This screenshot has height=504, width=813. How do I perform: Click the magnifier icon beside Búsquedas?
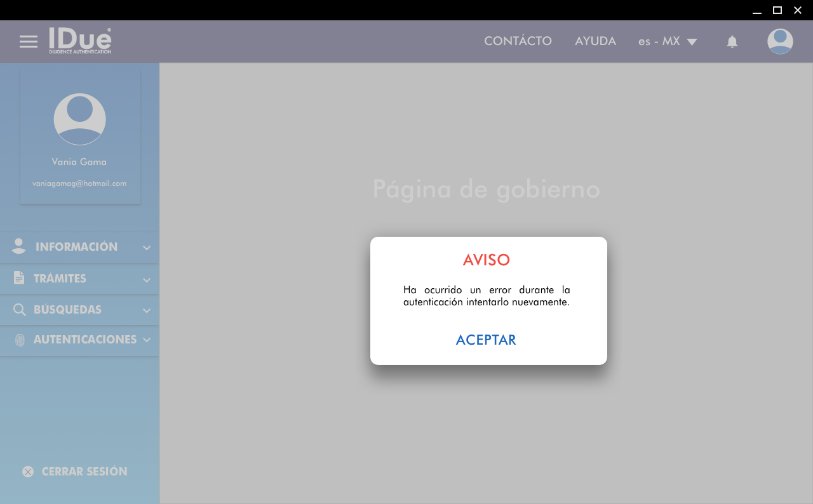(x=20, y=310)
